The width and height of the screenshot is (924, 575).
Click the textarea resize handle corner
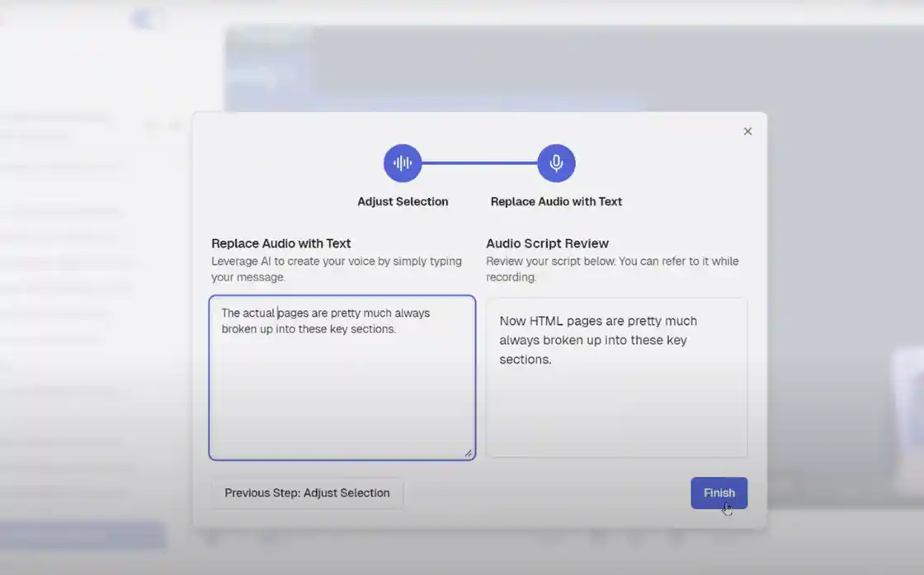pos(468,452)
